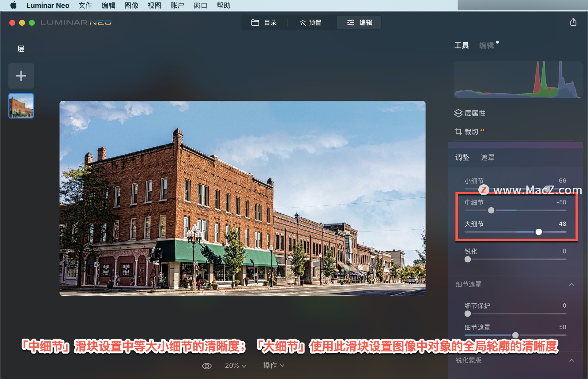Click the 层 layers panel heading
This screenshot has width=588, height=379.
click(x=21, y=49)
